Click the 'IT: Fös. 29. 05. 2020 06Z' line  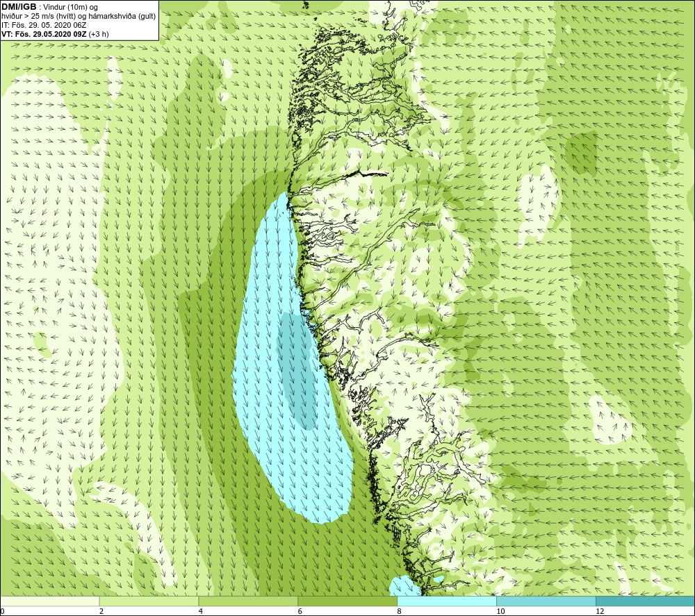pos(43,25)
